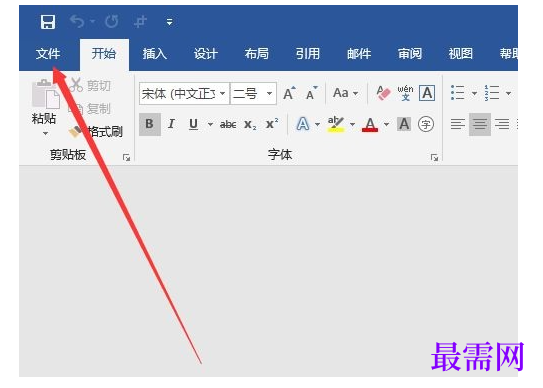Click the Clear All Formatting eraser icon

[383, 93]
